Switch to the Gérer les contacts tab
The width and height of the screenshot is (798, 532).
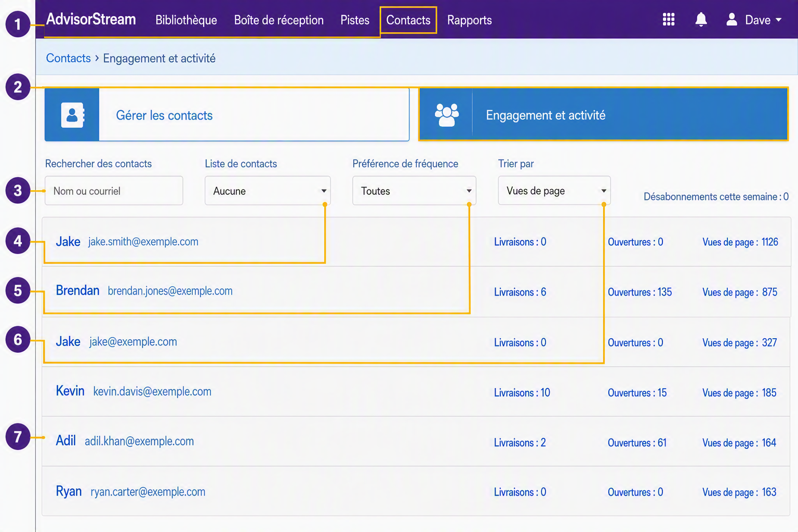tap(227, 115)
